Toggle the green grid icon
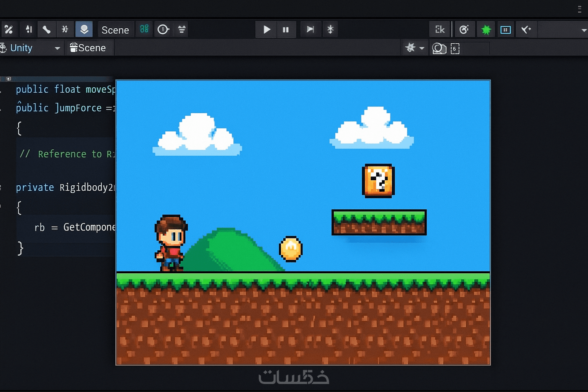The width and height of the screenshot is (588, 392). 144,29
